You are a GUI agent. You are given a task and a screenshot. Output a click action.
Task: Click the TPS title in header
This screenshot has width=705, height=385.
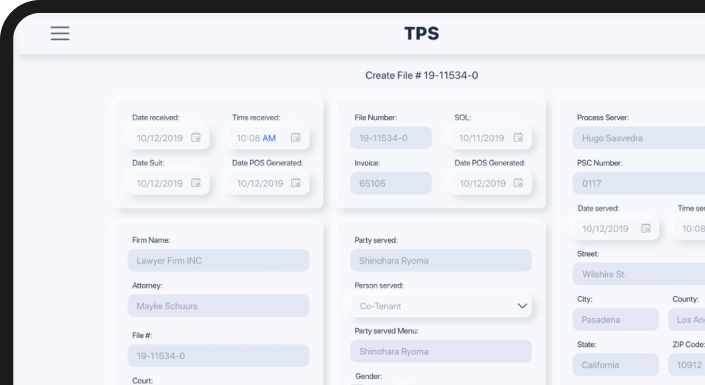point(422,33)
